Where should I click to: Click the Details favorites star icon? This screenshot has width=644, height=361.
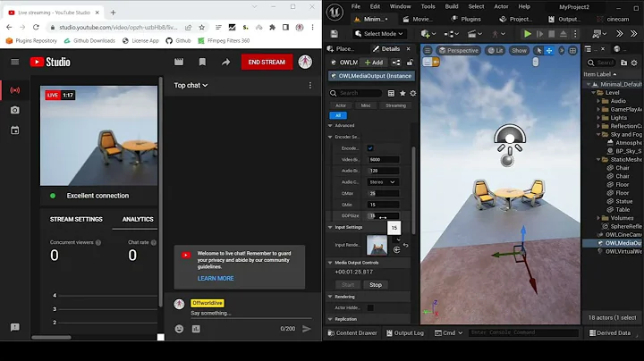tap(402, 93)
